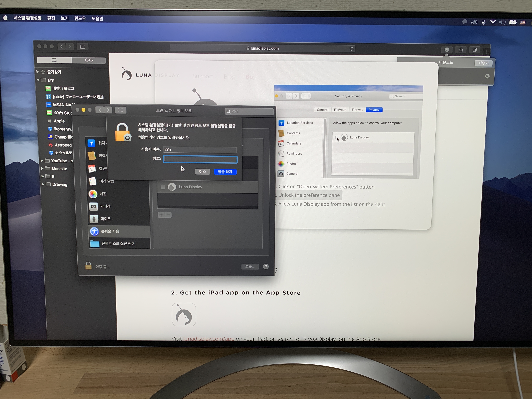Open the Astropad bookmark
This screenshot has height=399, width=532.
tap(60, 145)
